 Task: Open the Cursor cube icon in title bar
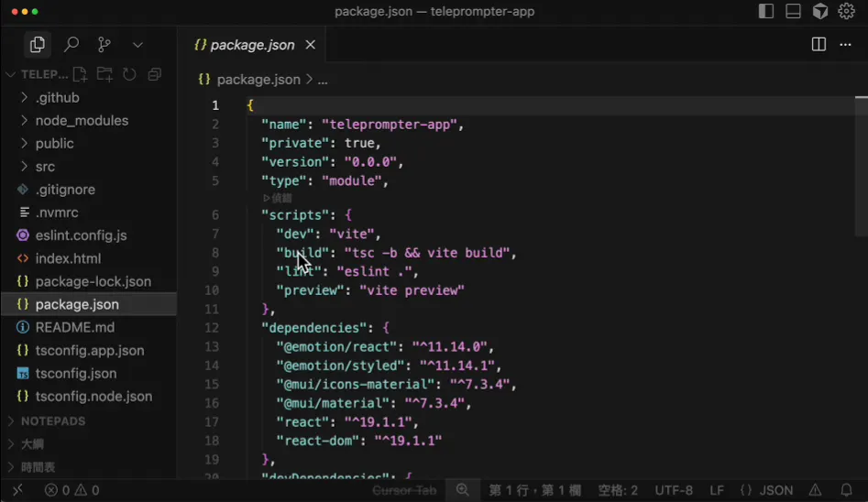click(x=819, y=11)
